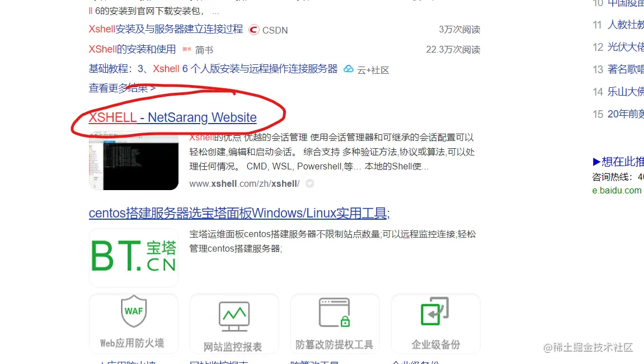Expand 查看更多结果 link
Viewport: 644px width, 364px height.
pos(122,88)
